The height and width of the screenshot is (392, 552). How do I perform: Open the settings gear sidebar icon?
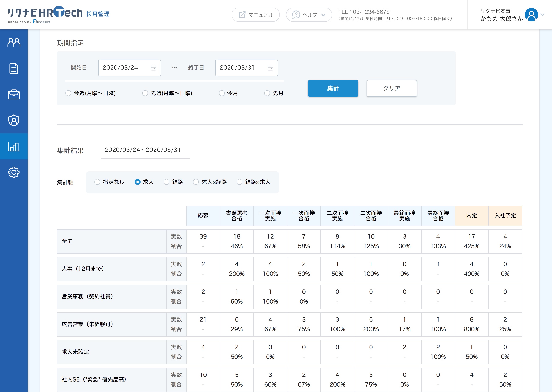point(14,172)
